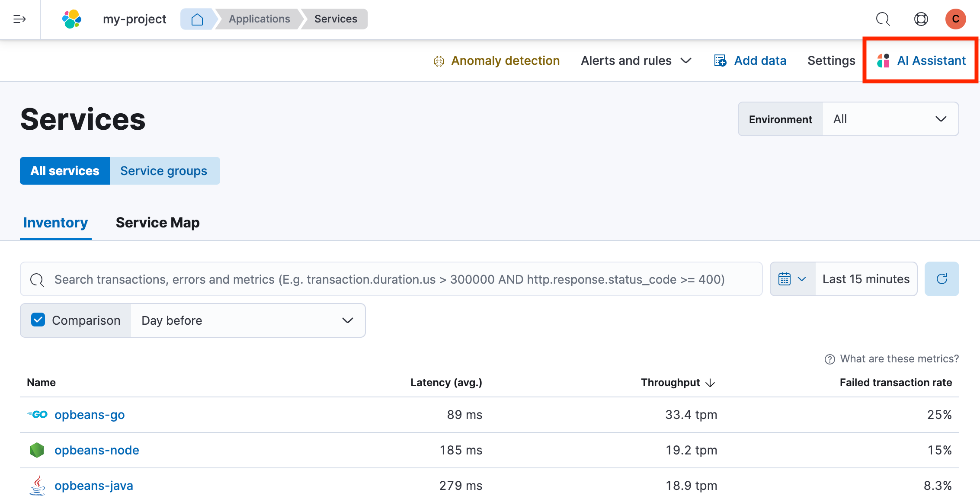980x499 pixels.
Task: Select the Service groups tab
Action: (x=164, y=171)
